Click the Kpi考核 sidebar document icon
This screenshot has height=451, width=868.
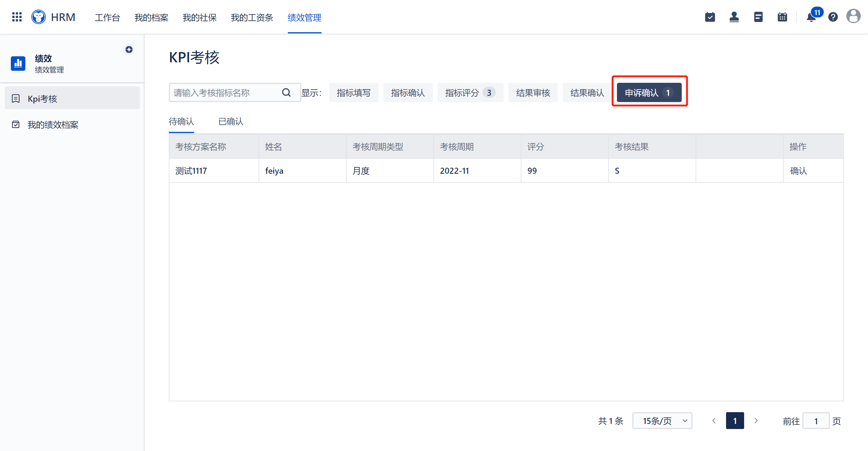click(x=15, y=98)
